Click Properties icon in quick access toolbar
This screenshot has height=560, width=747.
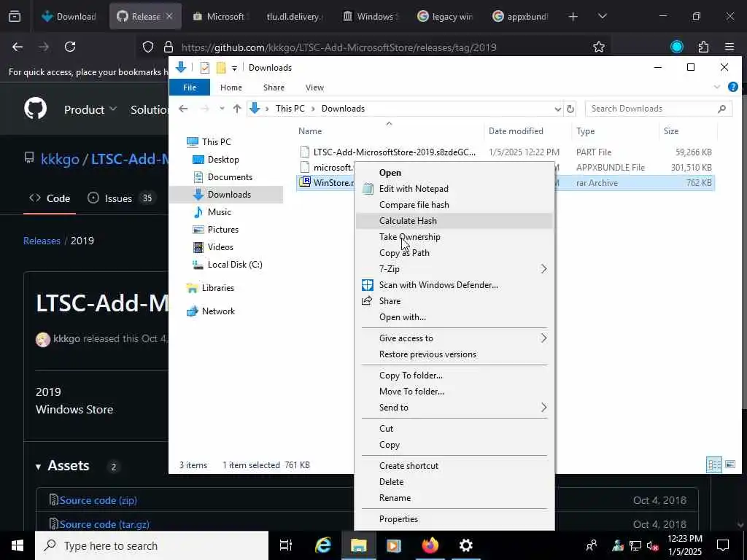(205, 68)
